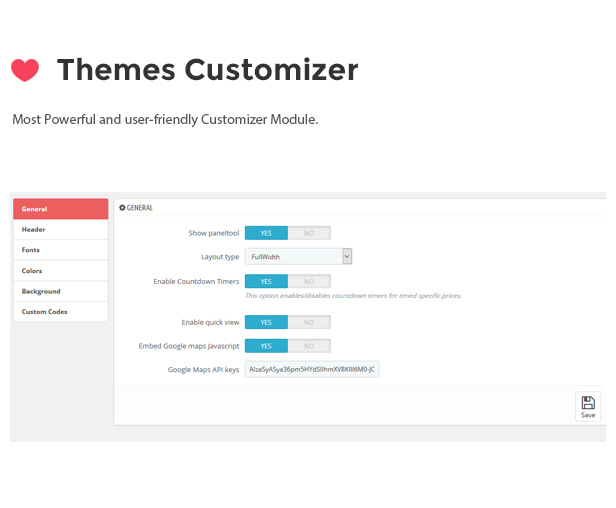
Task: Click the Themes Customizer heading
Action: pyautogui.click(x=207, y=70)
